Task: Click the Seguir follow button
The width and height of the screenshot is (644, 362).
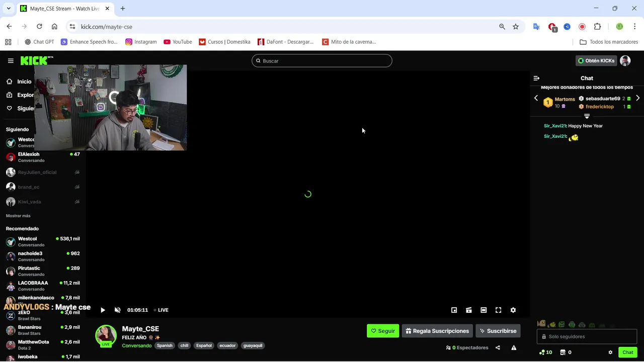Action: click(383, 331)
